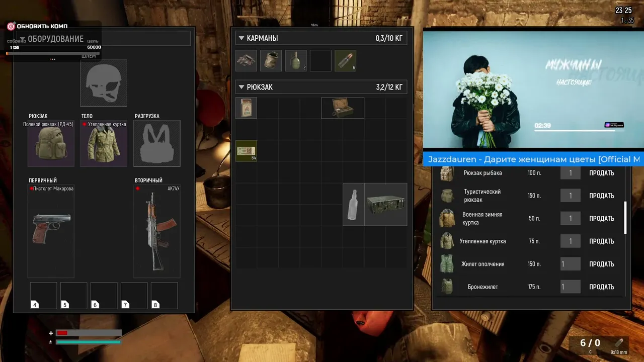Collapse the РЮКЗАК section
The image size is (644, 362).
242,87
